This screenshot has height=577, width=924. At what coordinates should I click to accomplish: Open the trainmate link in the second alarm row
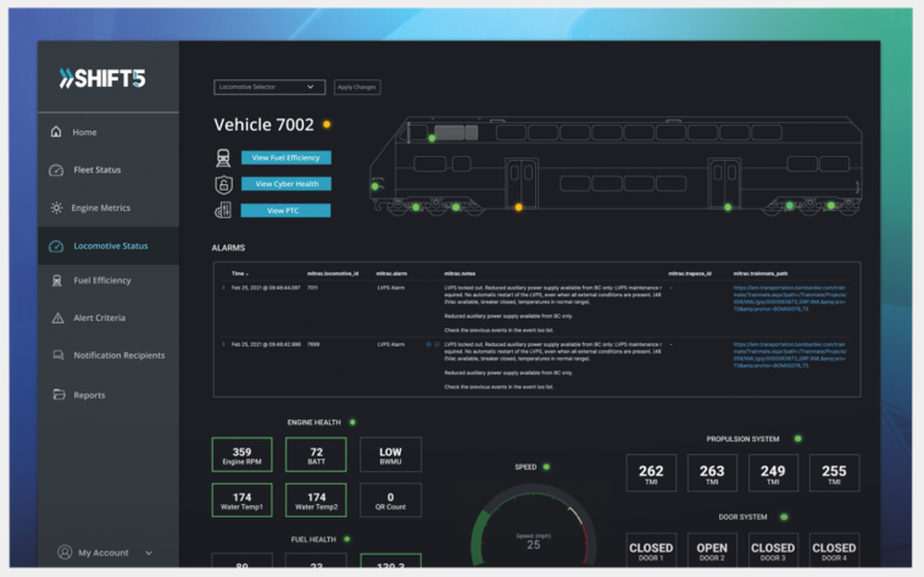pyautogui.click(x=790, y=354)
